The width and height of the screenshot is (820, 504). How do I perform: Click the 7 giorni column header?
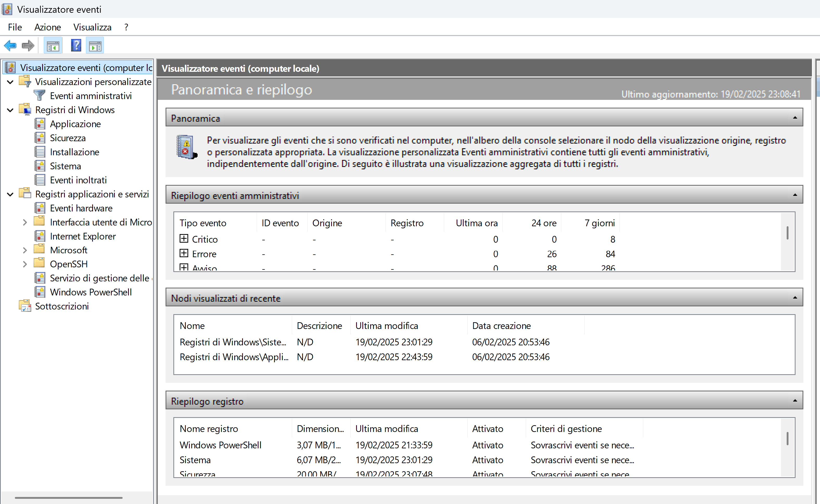tap(599, 223)
